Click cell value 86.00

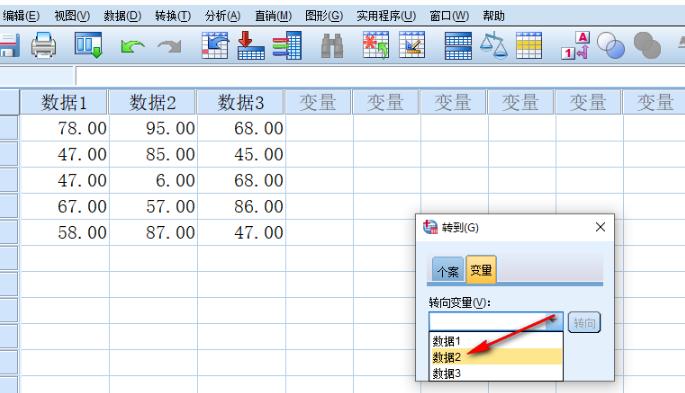242,207
